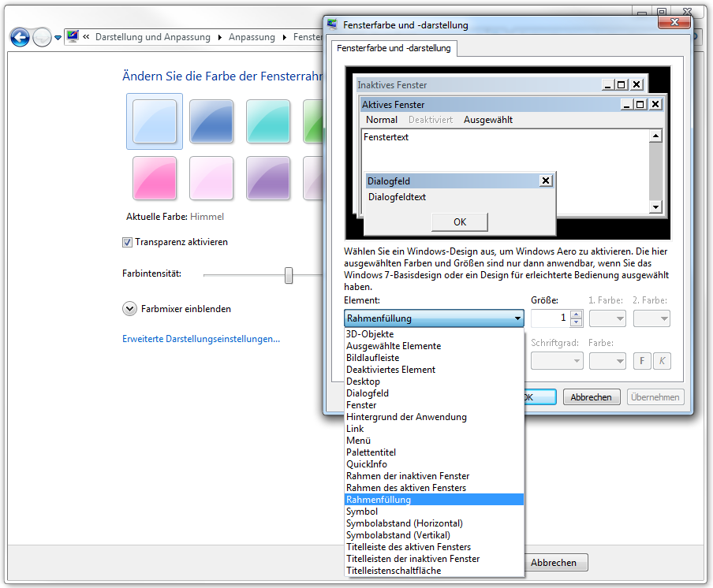Image resolution: width=713 pixels, height=588 pixels.
Task: Select the light pink window color swatch
Action: [x=211, y=178]
